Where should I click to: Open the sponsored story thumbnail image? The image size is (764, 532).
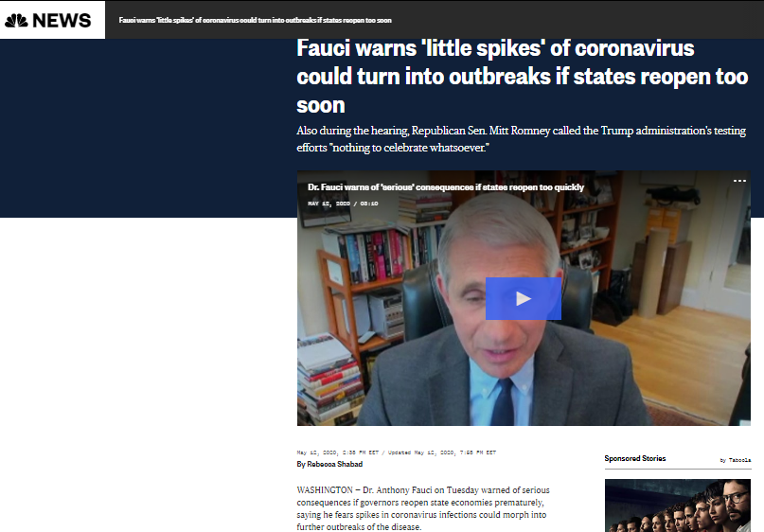click(x=678, y=505)
